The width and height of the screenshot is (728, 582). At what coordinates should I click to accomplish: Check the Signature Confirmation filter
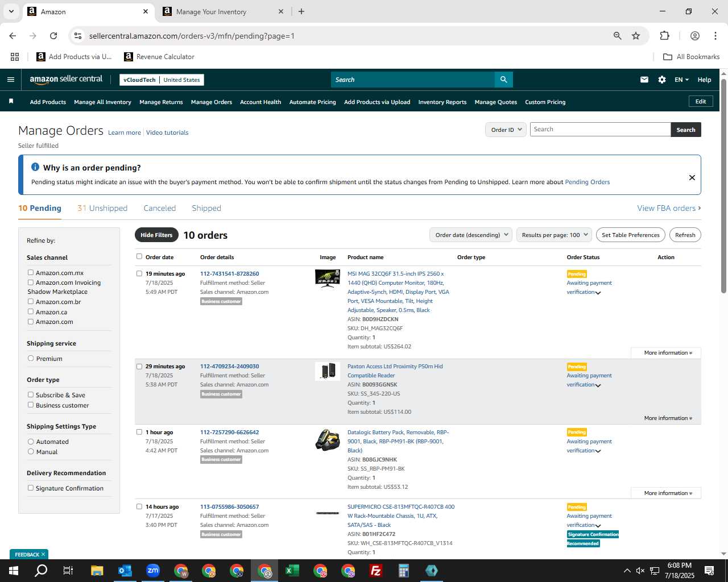[x=31, y=488]
